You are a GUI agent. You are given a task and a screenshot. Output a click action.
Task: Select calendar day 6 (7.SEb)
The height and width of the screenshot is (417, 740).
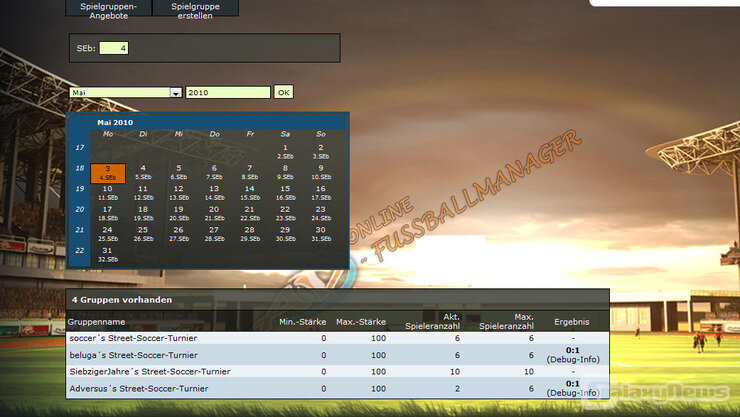pos(214,172)
